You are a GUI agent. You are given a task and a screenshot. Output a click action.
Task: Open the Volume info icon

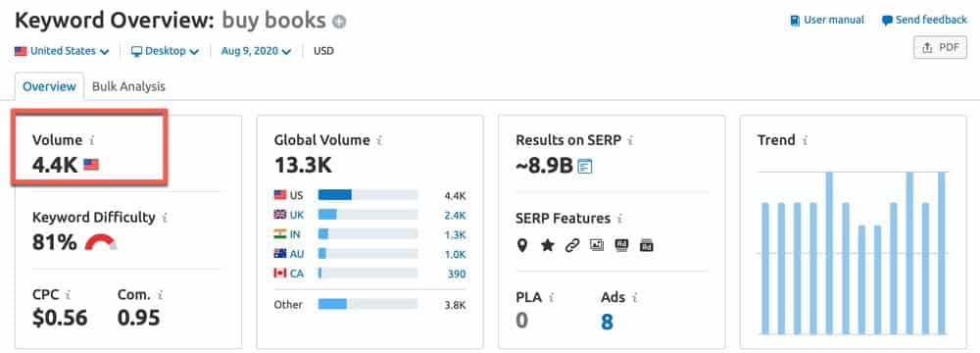point(92,140)
